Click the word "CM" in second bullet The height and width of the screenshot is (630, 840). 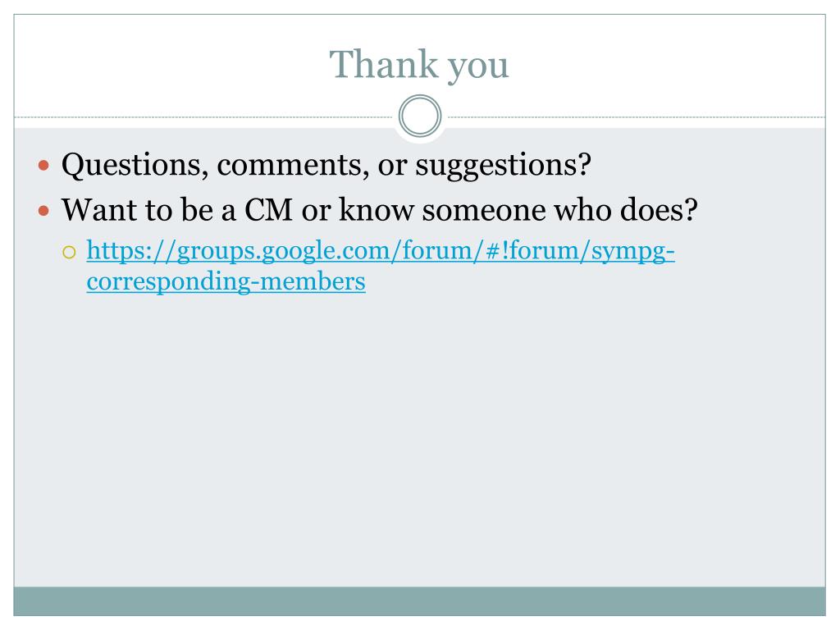tap(268, 209)
